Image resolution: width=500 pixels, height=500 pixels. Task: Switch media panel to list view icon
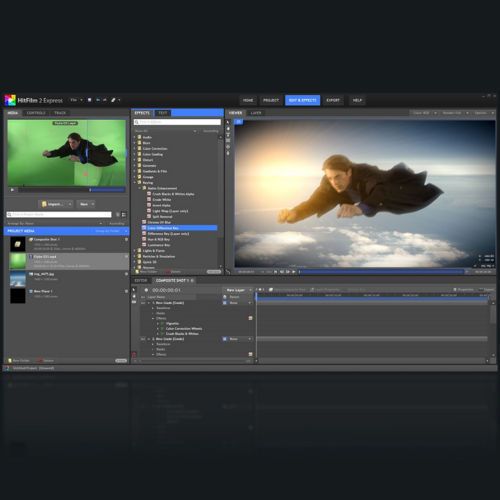124,214
